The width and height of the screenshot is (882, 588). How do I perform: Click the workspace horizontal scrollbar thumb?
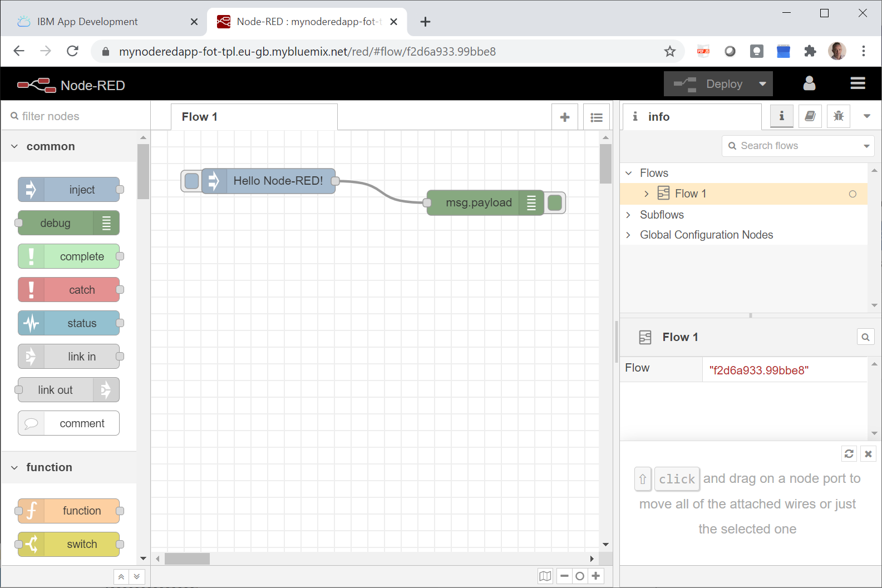tap(187, 559)
